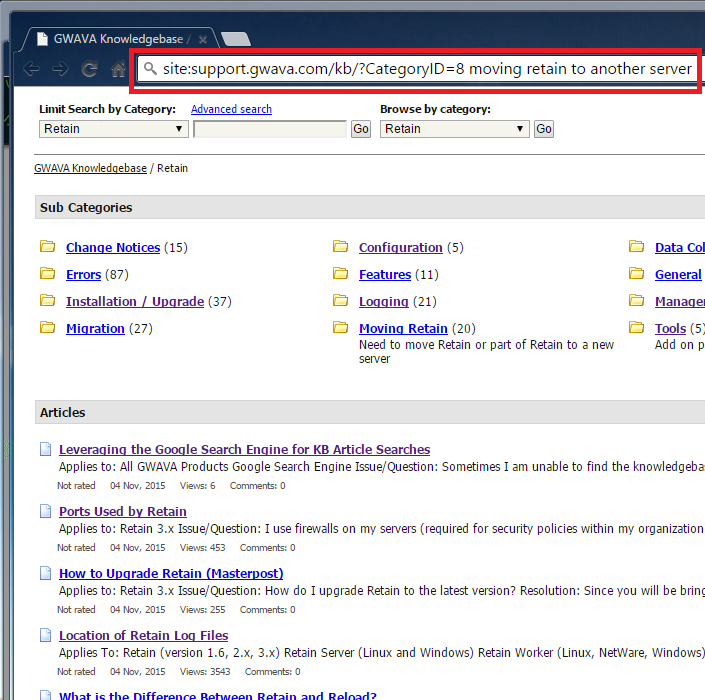Click the folder icon beside Errors
This screenshot has width=705, height=700.
[x=47, y=273]
